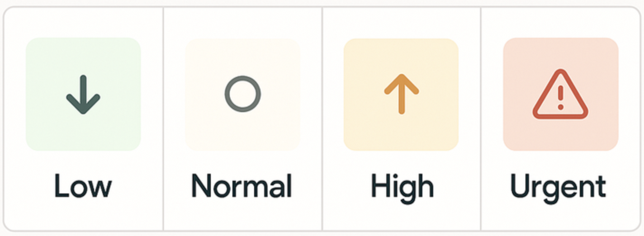The image size is (644, 236).
Task: Choose the Normal priority option
Action: pos(243,118)
